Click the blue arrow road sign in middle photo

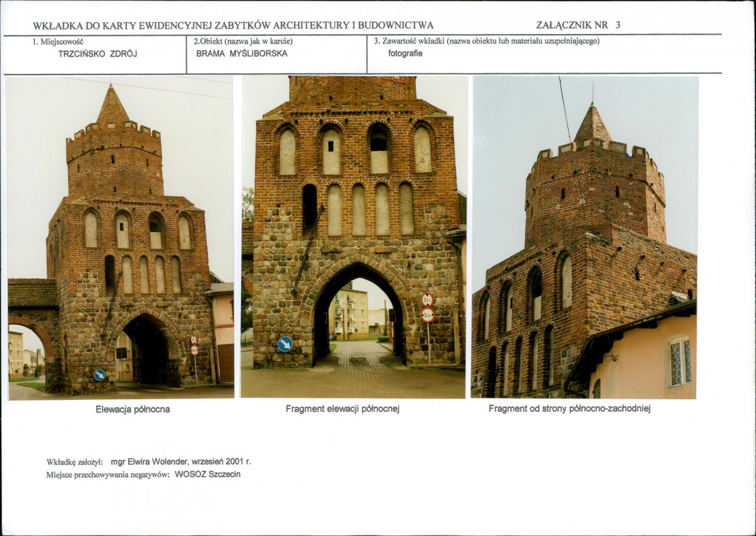pyautogui.click(x=285, y=344)
